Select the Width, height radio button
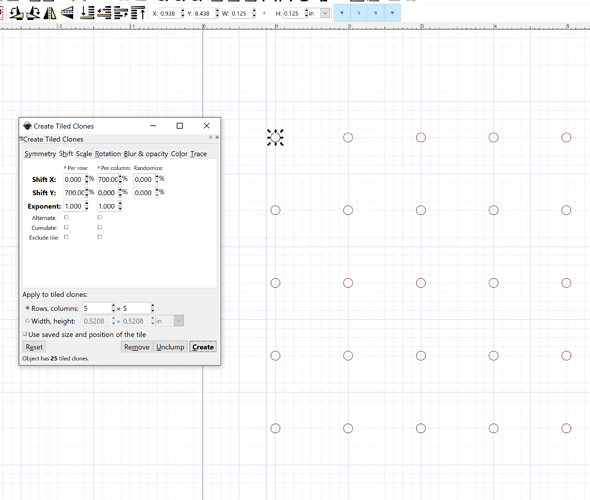 click(27, 321)
